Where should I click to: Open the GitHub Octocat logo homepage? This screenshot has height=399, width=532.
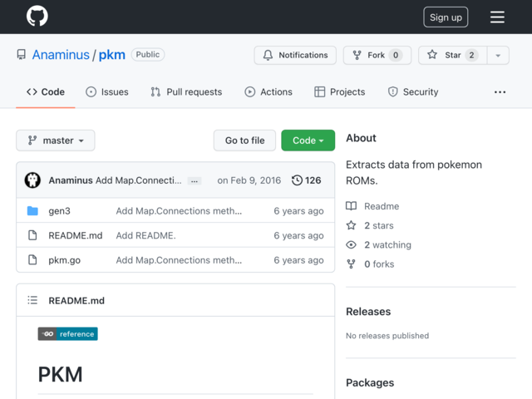pos(37,16)
